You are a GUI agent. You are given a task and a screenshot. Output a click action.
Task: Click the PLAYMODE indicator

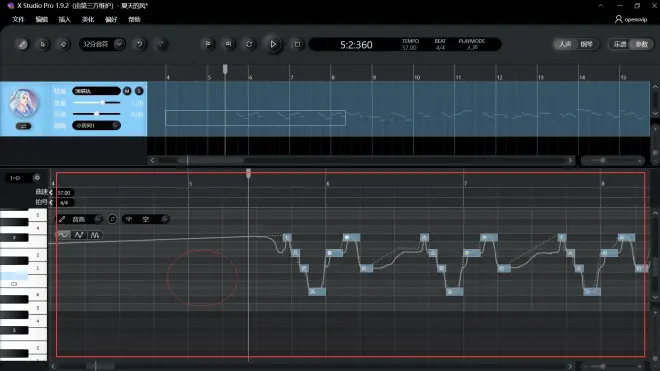pyautogui.click(x=471, y=44)
